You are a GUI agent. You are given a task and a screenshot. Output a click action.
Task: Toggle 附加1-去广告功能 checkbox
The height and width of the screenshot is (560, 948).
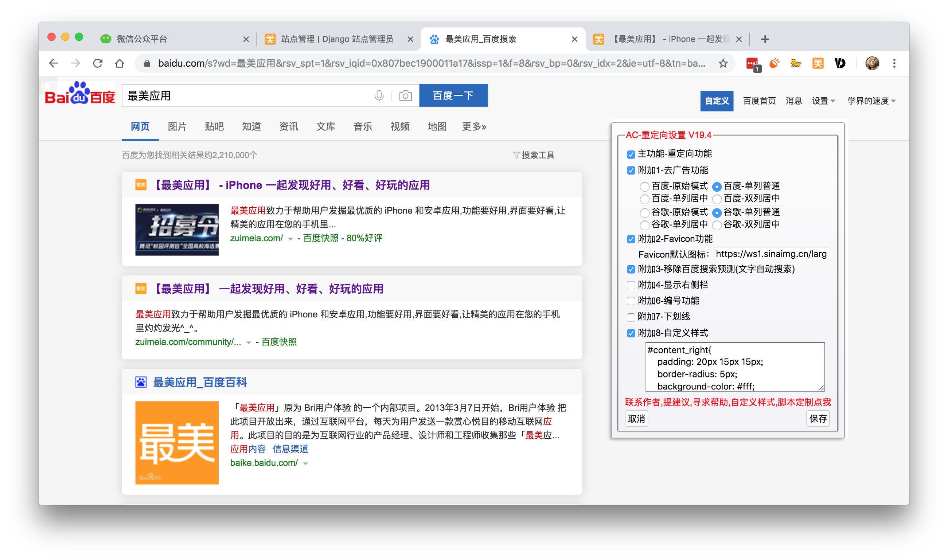631,170
